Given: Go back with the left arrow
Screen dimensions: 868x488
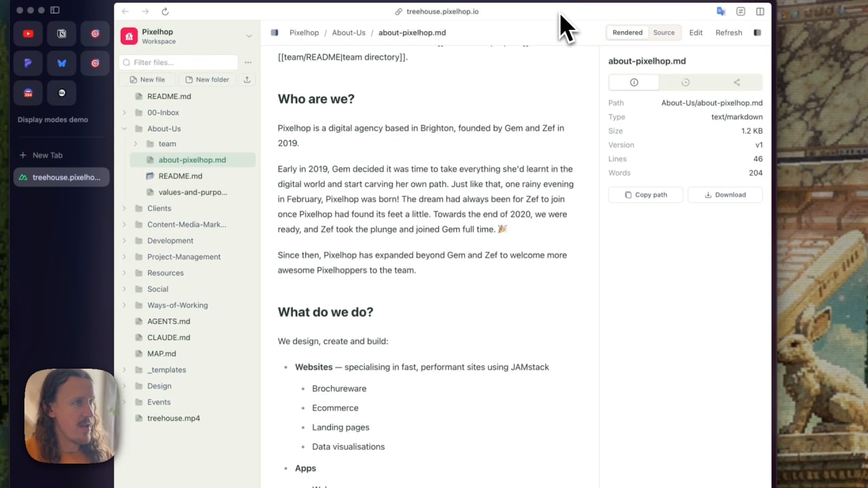Looking at the screenshot, I should [x=125, y=12].
